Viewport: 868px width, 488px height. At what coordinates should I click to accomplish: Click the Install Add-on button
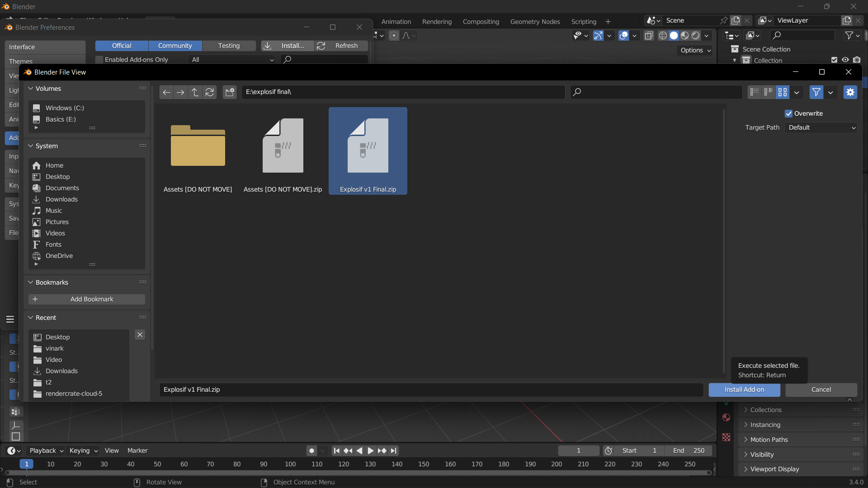pyautogui.click(x=744, y=389)
